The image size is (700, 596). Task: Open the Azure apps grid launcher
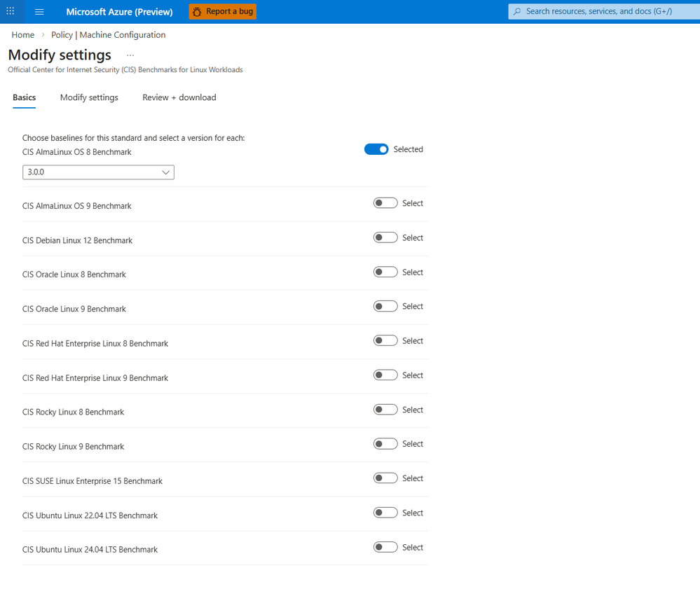(11, 11)
